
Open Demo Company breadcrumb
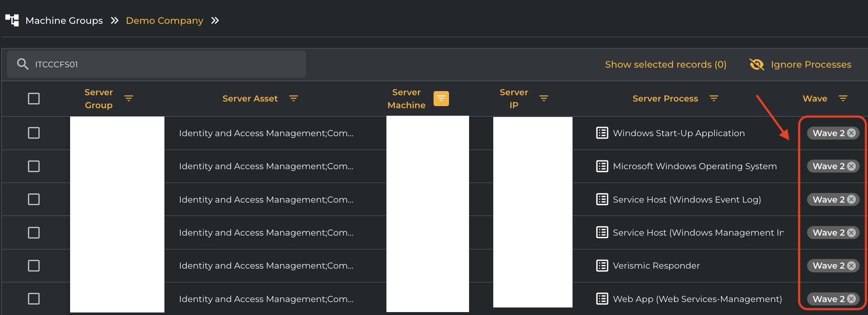pos(164,20)
